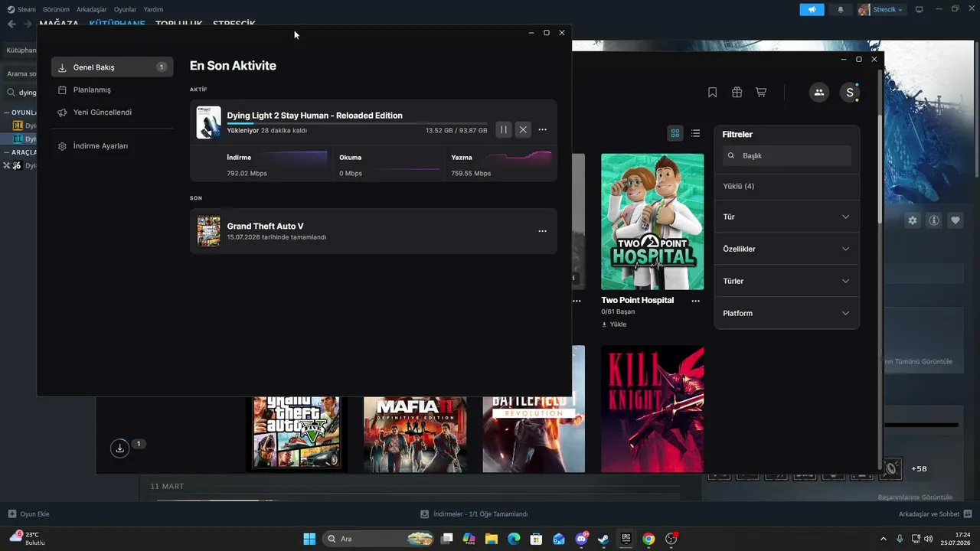Switch Epic library to list view

695,133
